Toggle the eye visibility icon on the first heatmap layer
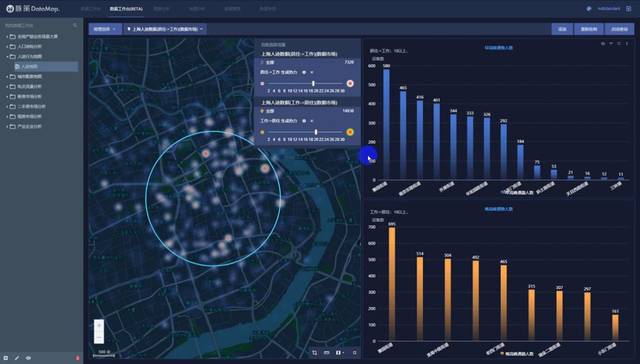The height and width of the screenshot is (364, 640). pyautogui.click(x=304, y=72)
